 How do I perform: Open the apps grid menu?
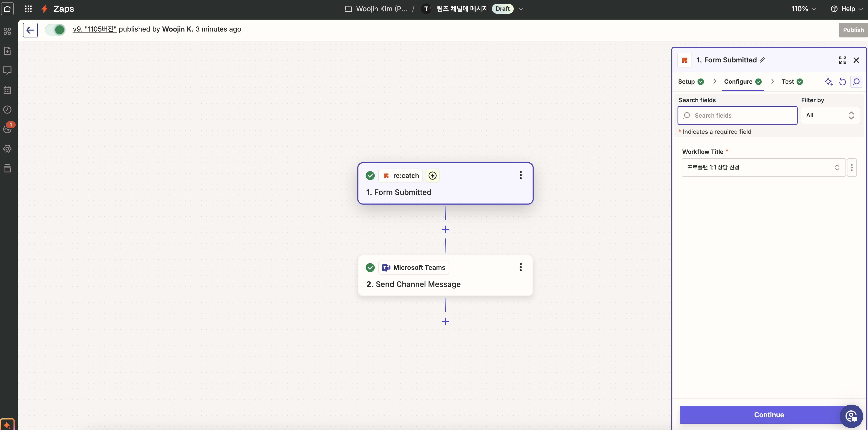pos(28,9)
